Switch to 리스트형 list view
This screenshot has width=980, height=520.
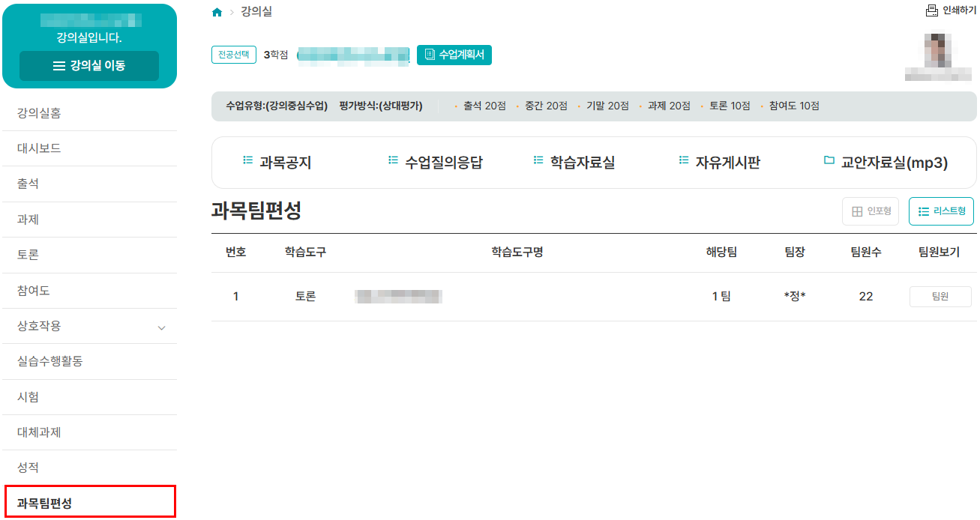coord(942,211)
